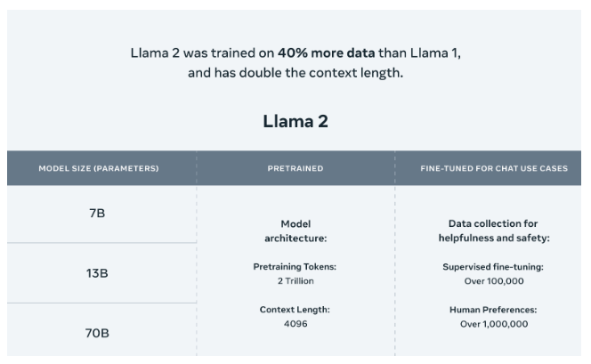This screenshot has height=364, width=591.
Task: Click the Context Length label
Action: click(295, 310)
